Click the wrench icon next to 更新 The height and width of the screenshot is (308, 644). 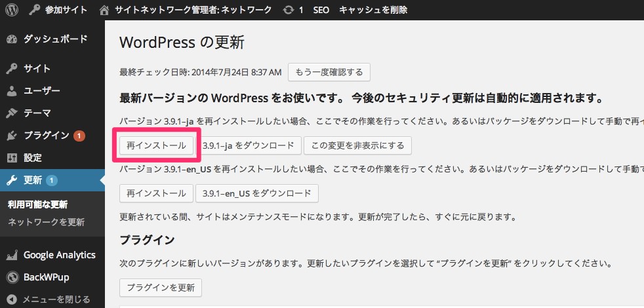[12, 180]
